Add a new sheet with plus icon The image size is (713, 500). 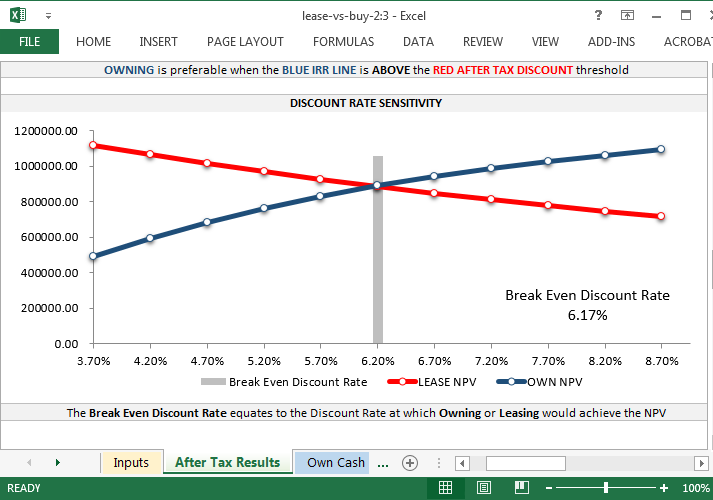click(x=409, y=463)
